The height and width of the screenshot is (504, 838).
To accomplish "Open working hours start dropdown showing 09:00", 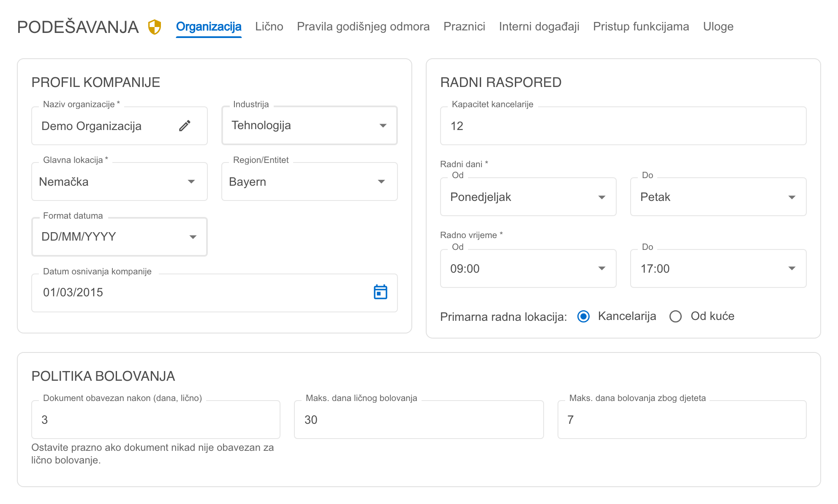I will (x=528, y=268).
